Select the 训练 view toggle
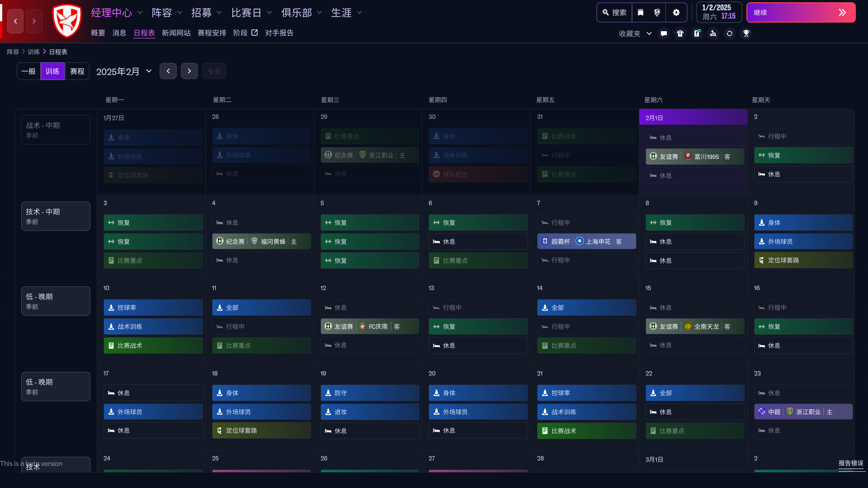The width and height of the screenshot is (868, 488). 52,71
